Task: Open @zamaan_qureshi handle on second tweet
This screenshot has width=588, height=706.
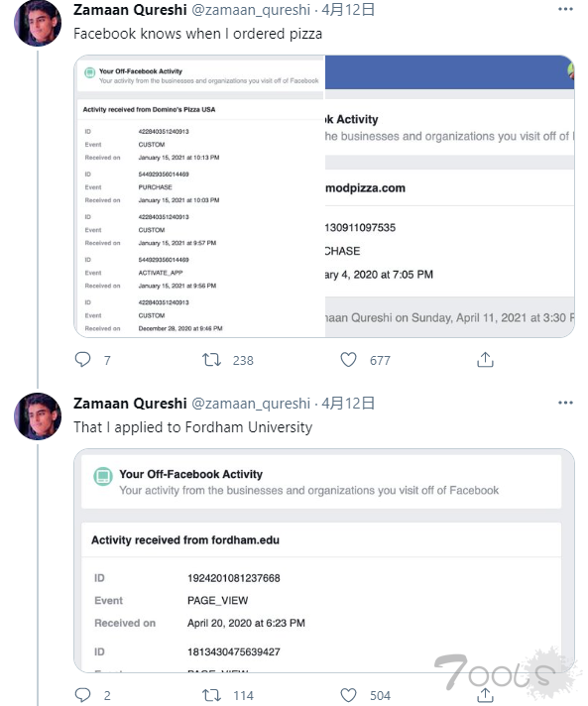Action: [x=251, y=403]
